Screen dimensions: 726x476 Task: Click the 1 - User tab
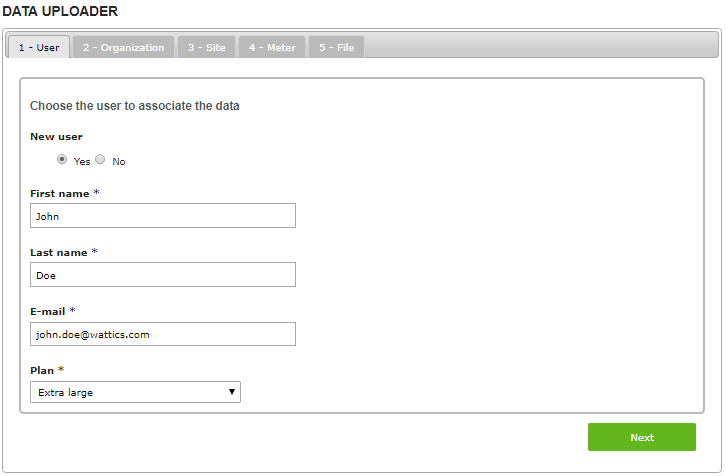39,47
